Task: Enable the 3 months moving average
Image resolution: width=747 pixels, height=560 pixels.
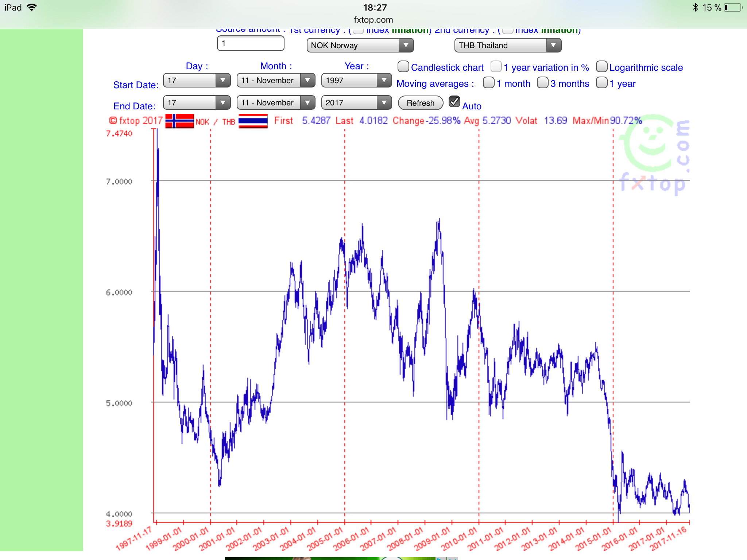Action: point(543,83)
